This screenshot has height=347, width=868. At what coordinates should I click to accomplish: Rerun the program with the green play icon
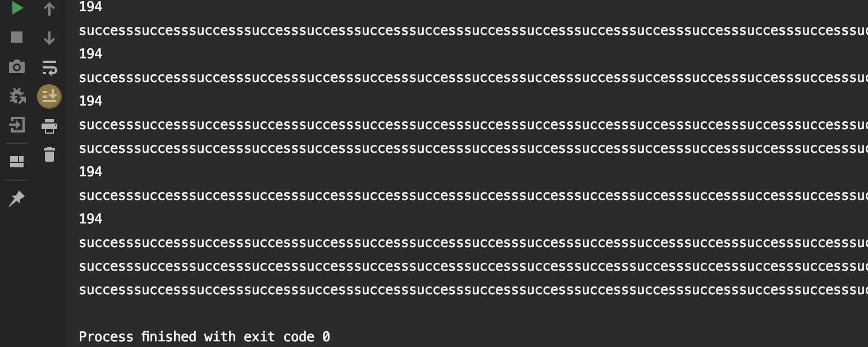point(17,8)
